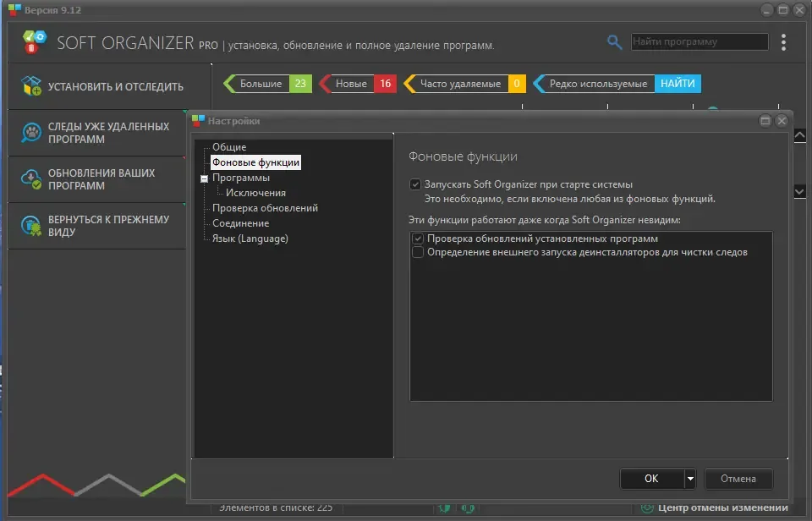Screen dimensions: 812x521
Task: Click the cloud program updates icon
Action: point(31,179)
